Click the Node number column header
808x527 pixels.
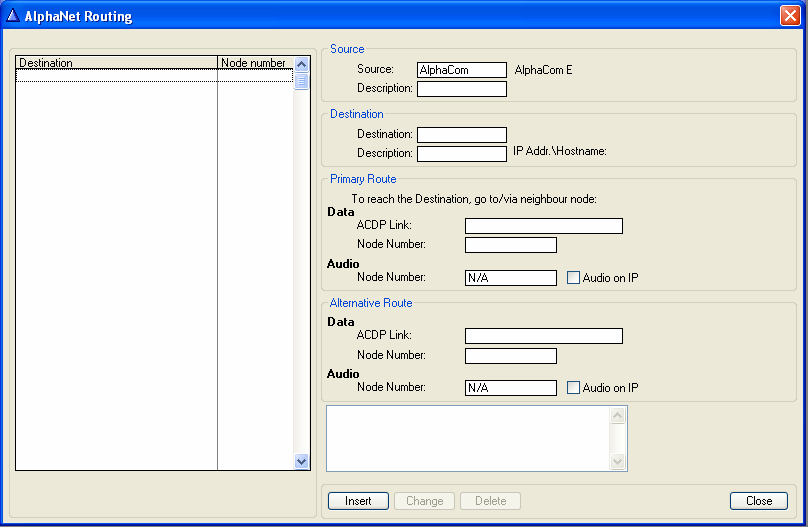pyautogui.click(x=254, y=63)
